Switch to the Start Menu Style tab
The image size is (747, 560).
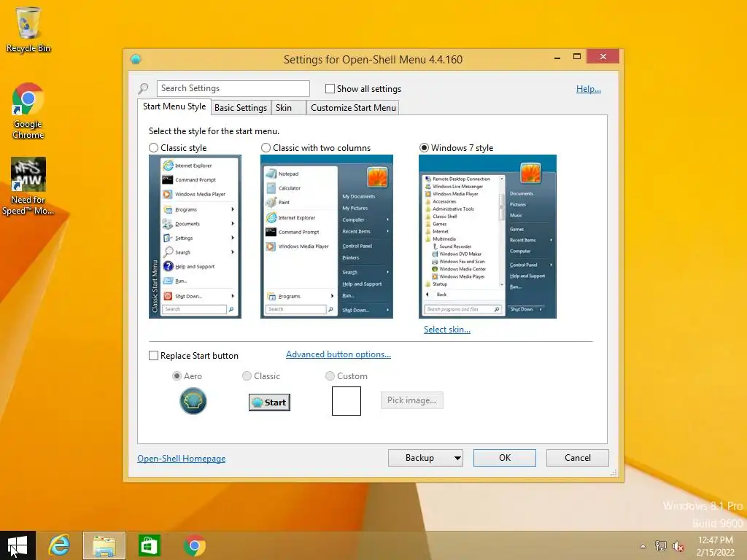(174, 106)
